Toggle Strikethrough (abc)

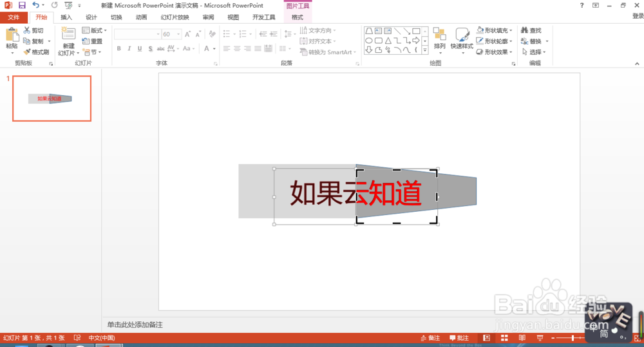160,48
